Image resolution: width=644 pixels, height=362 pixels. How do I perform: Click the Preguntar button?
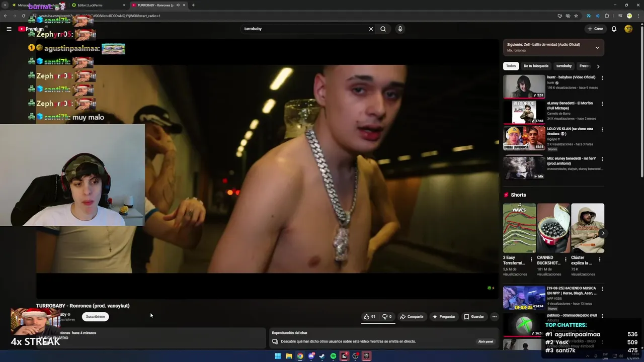coord(443,316)
